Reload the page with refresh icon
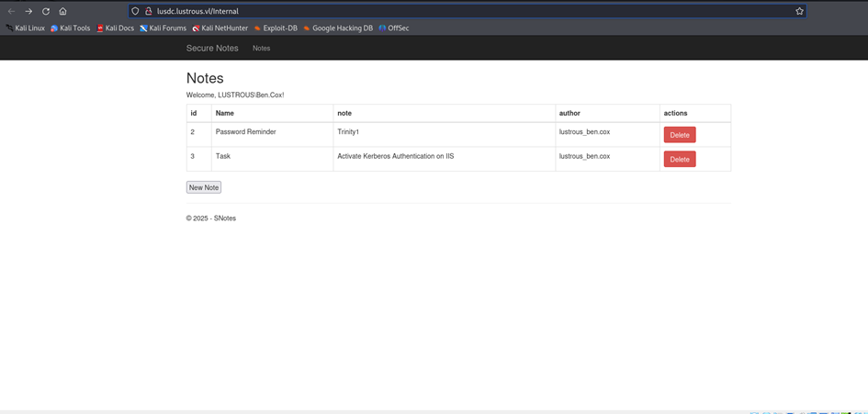 click(45, 11)
